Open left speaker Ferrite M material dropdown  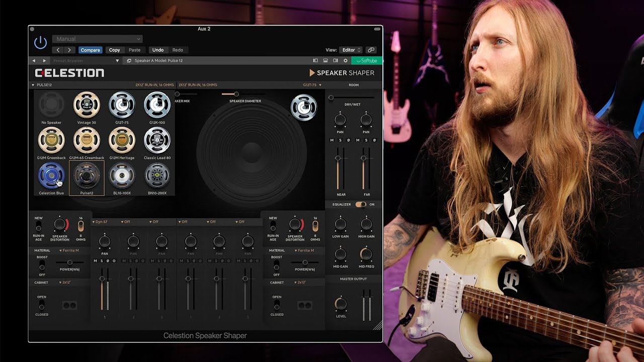(x=69, y=250)
